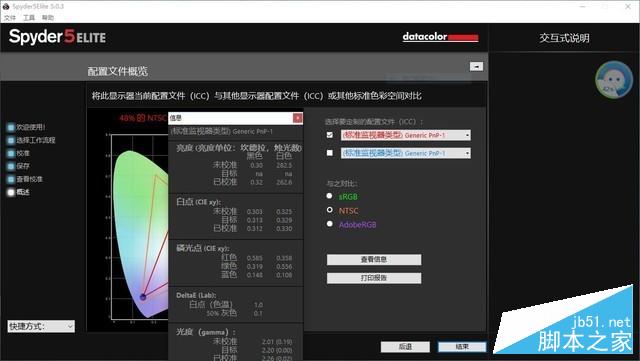Click the 查看信息 button
640x361 pixels.
(374, 260)
